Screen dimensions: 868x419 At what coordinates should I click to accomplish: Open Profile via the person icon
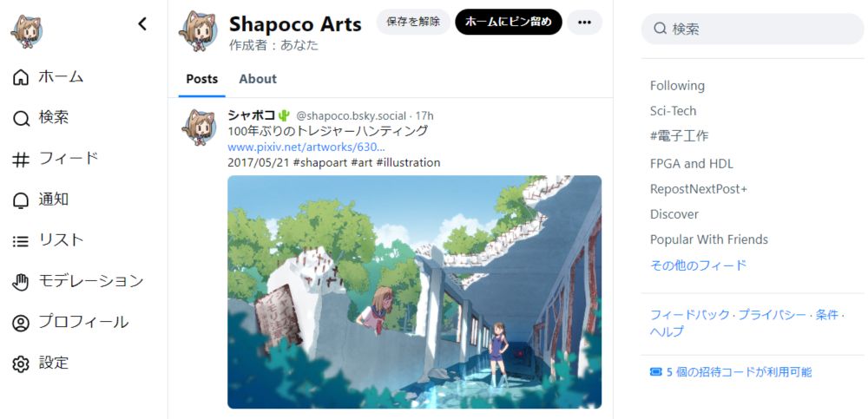pos(21,323)
